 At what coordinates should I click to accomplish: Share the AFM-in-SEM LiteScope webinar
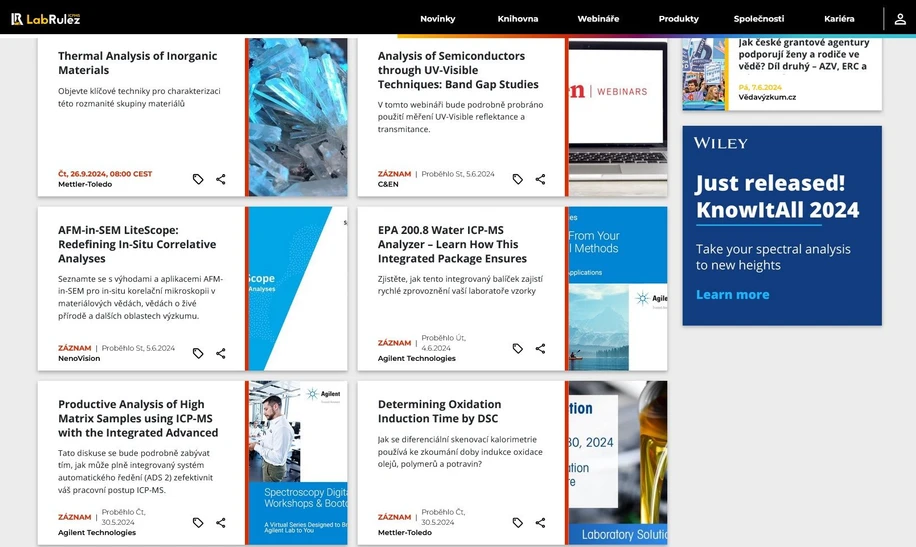point(221,353)
